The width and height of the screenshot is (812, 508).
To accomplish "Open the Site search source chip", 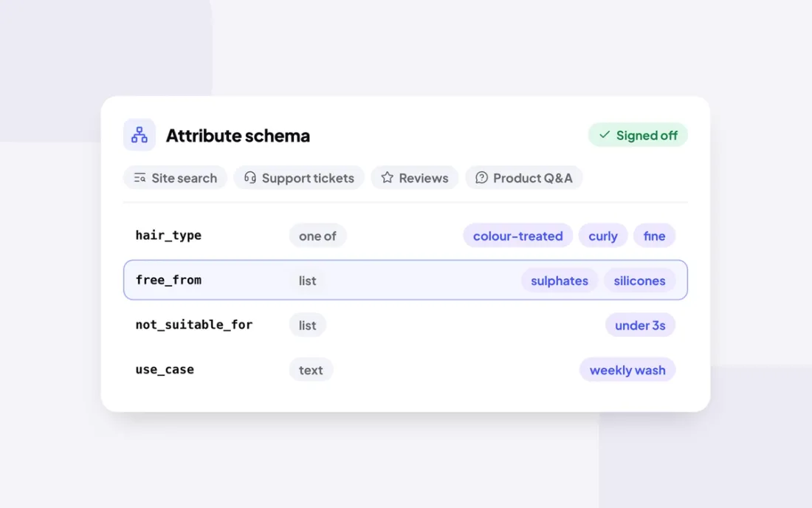I will point(175,178).
